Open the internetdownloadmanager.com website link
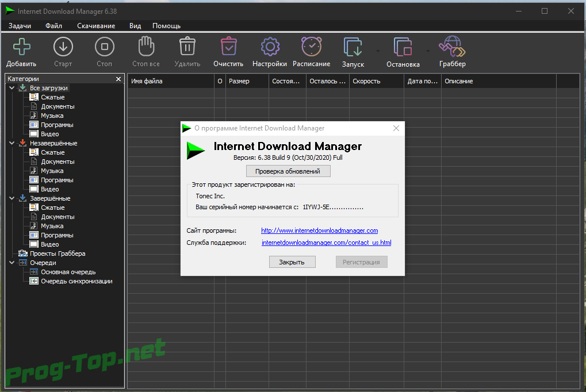 [x=320, y=230]
